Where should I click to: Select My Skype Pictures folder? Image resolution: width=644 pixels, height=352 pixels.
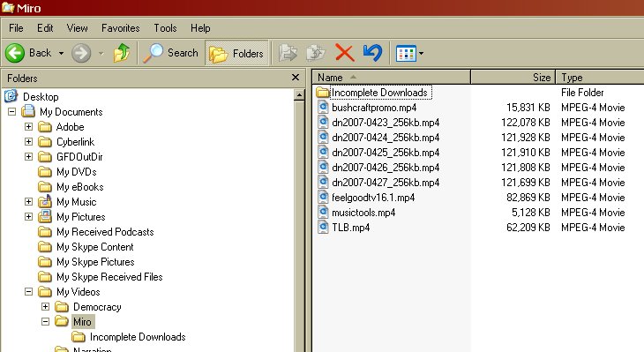[x=95, y=262]
